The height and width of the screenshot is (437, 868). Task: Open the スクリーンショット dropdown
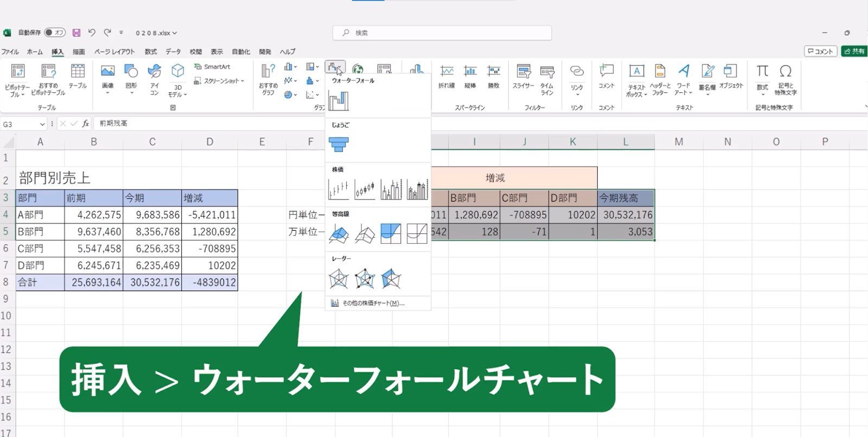(219, 81)
